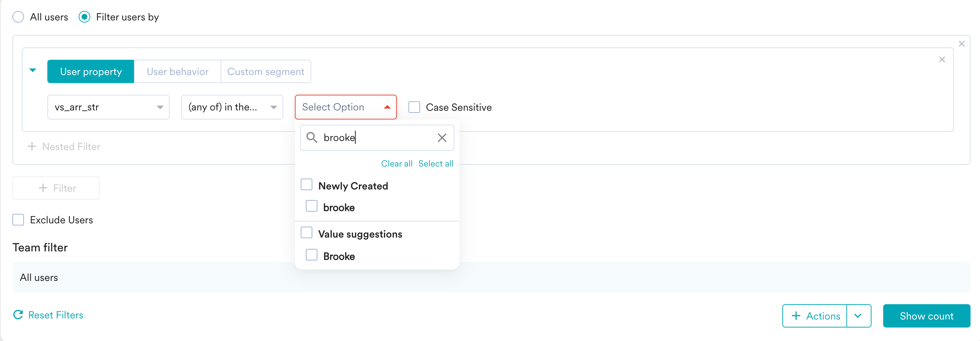Click the magnifier search icon in dropdown
980x341 pixels.
point(312,138)
